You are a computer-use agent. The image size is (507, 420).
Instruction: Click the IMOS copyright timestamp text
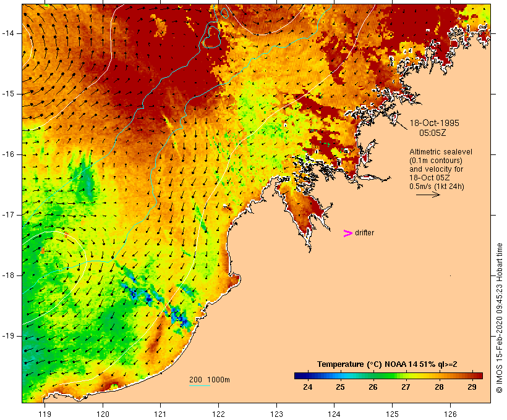[x=499, y=318]
